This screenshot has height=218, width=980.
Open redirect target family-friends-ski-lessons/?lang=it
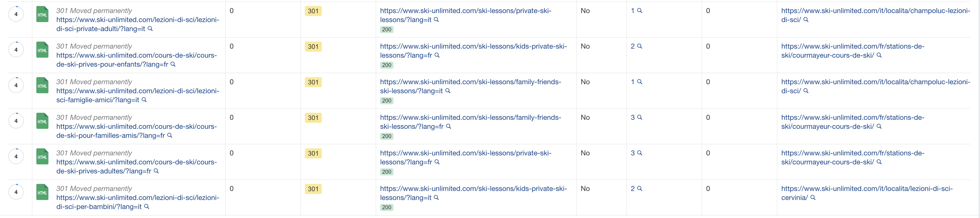(x=471, y=86)
